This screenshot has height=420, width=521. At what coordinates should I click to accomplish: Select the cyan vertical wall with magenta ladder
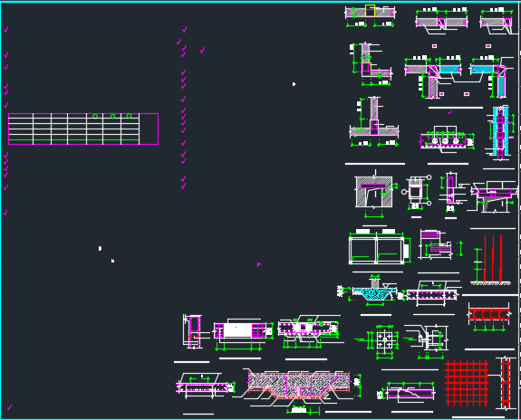[x=500, y=133]
